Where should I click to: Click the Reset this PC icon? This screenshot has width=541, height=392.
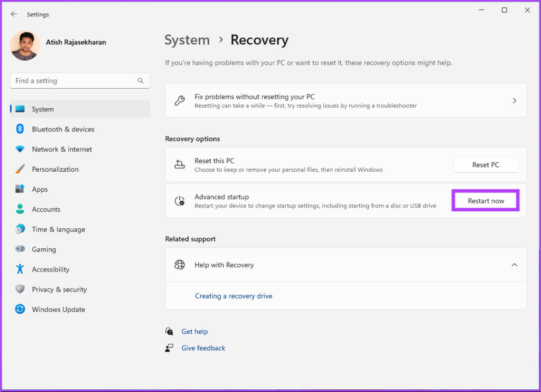coord(180,165)
